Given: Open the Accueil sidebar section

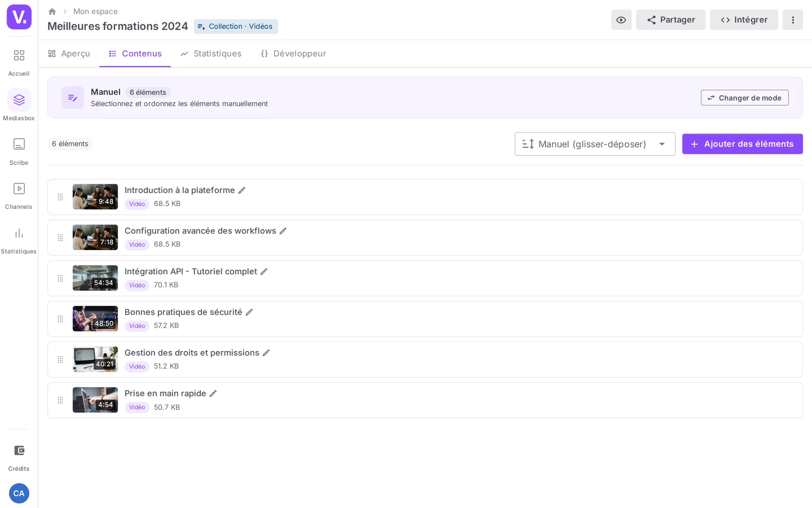Looking at the screenshot, I should pyautogui.click(x=19, y=62).
